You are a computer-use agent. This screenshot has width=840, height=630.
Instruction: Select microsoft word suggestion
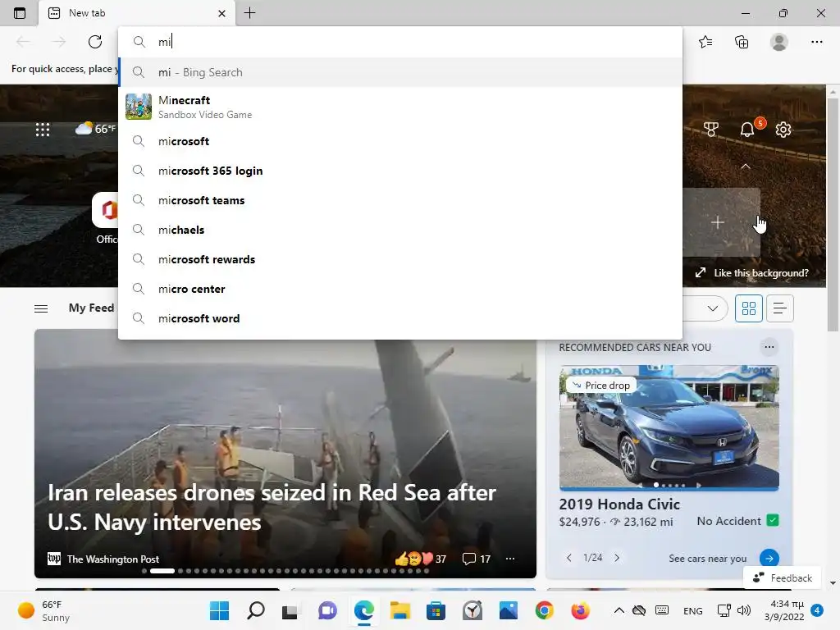tap(400, 318)
